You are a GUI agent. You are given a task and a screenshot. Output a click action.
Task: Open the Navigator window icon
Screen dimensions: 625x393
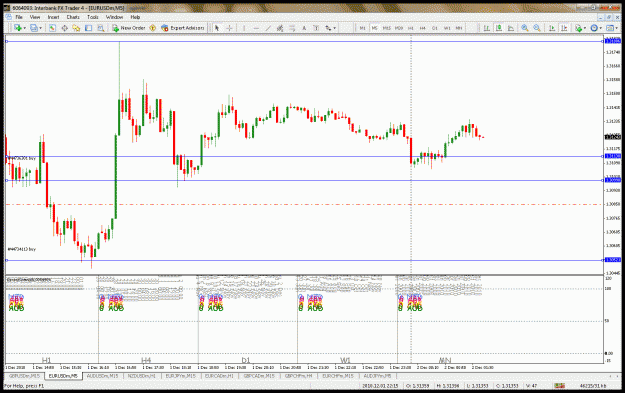click(76, 28)
